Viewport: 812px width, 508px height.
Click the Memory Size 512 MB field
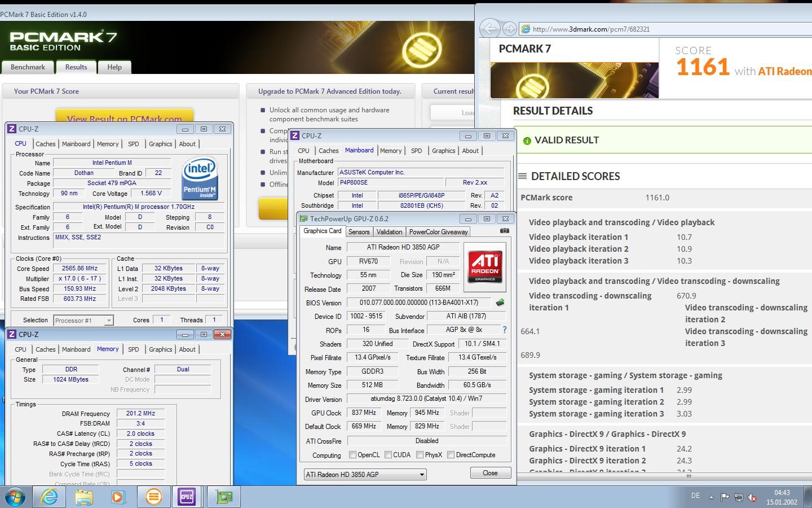pyautogui.click(x=372, y=385)
